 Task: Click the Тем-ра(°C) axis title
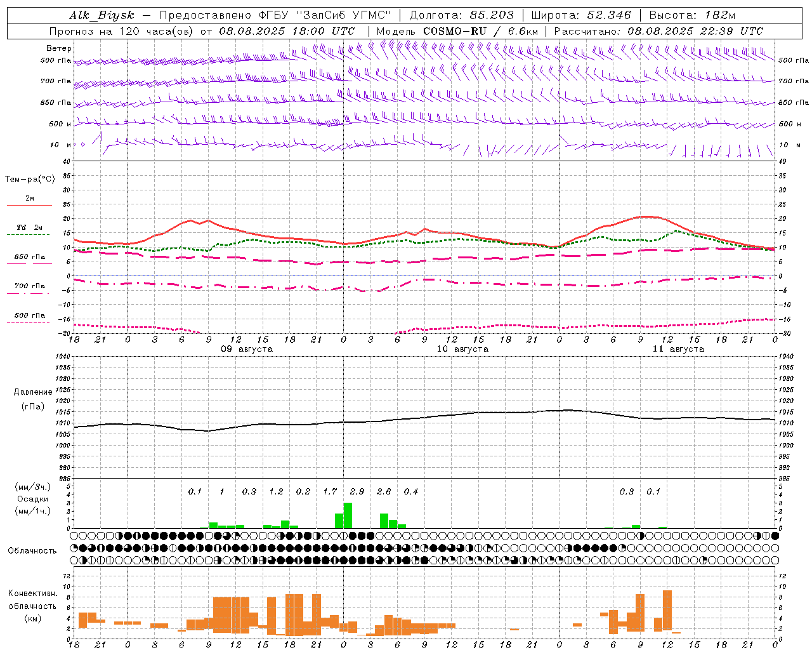30,180
